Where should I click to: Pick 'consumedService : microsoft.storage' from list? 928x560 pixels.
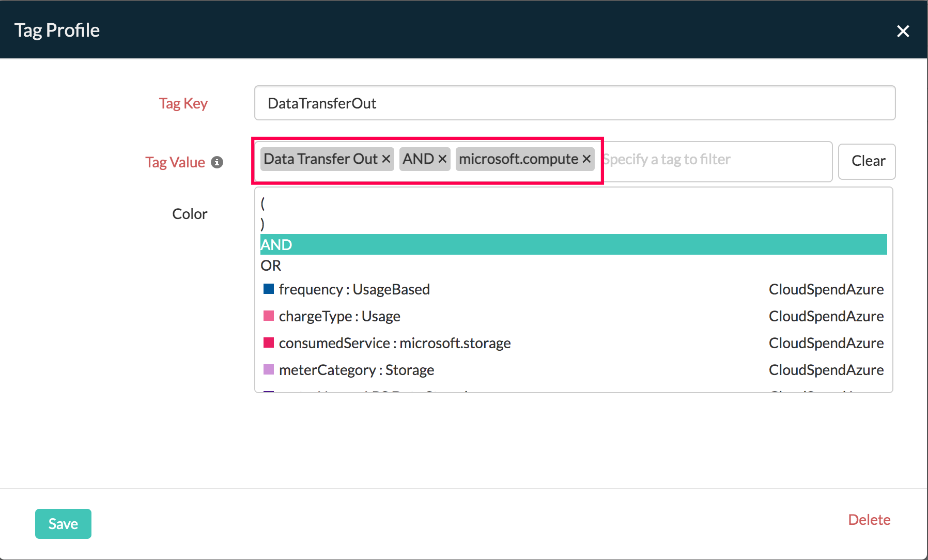click(395, 343)
